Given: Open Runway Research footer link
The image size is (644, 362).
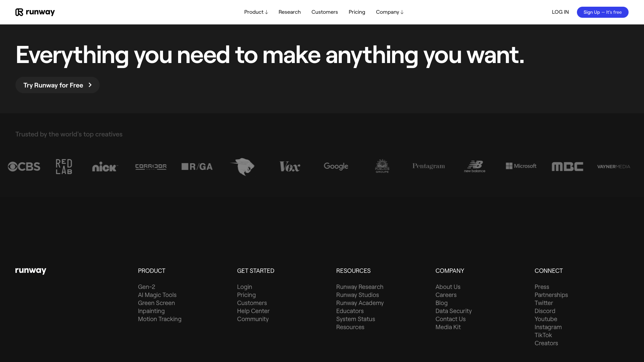Looking at the screenshot, I should 360,287.
